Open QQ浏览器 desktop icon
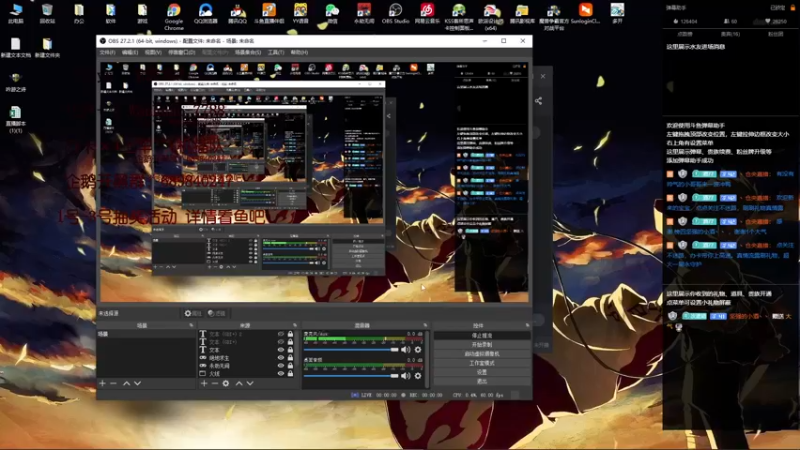The width and height of the screenshot is (800, 450). pos(206,14)
